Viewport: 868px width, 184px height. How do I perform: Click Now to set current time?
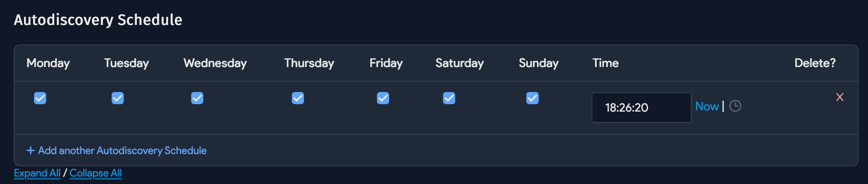pos(707,106)
